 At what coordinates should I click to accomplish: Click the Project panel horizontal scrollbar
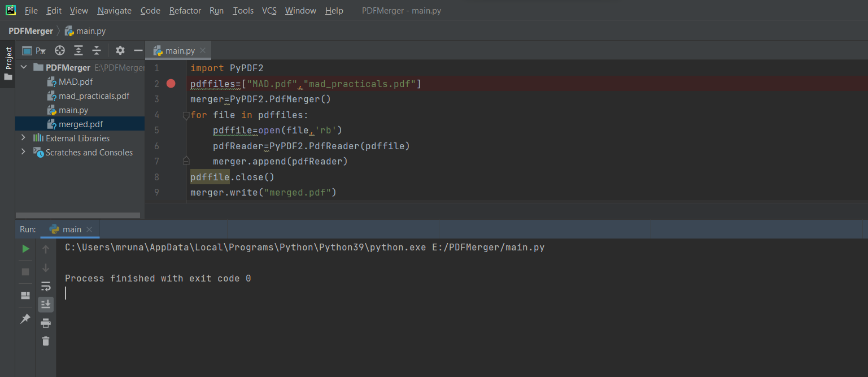78,215
